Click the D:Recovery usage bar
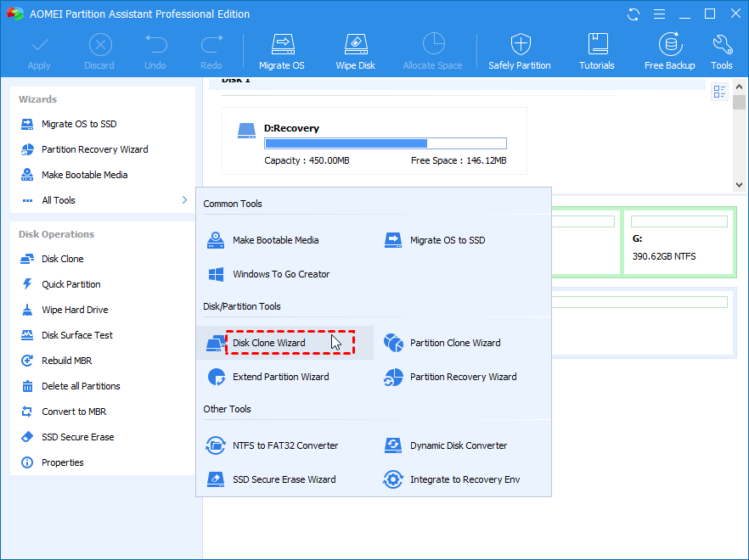 coord(386,143)
